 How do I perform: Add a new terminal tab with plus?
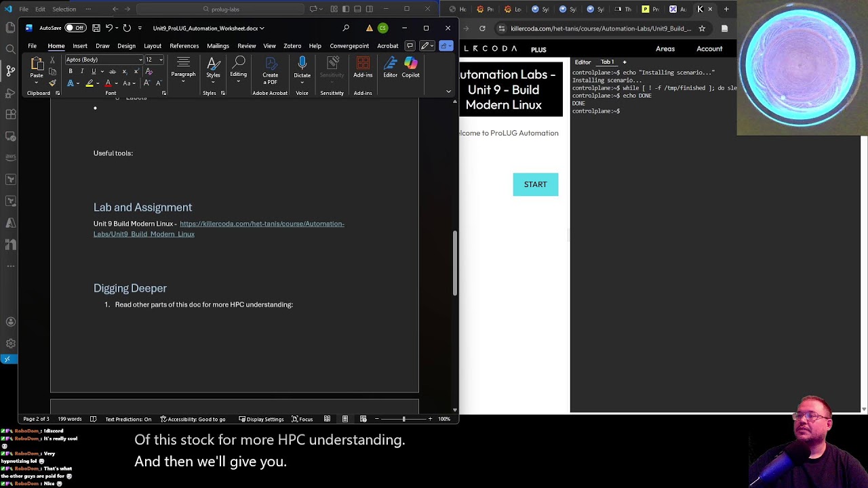click(625, 62)
